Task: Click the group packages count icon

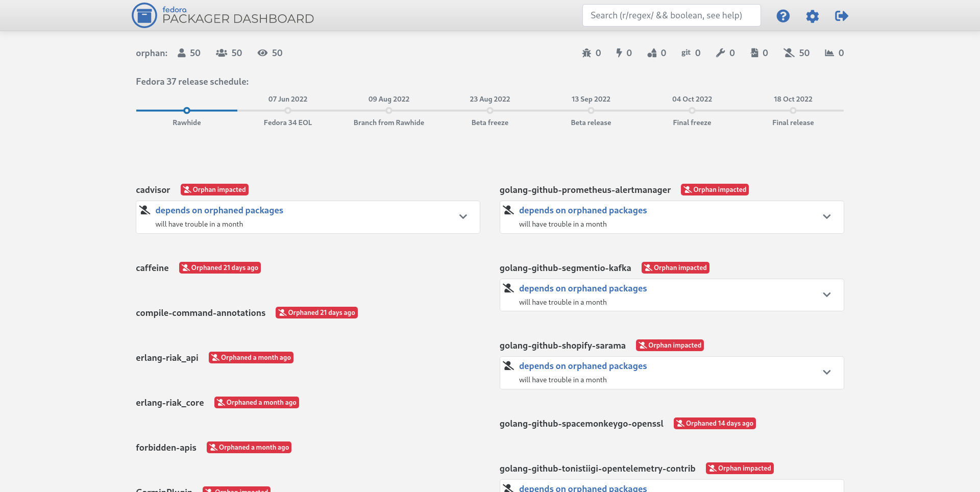Action: coord(222,53)
